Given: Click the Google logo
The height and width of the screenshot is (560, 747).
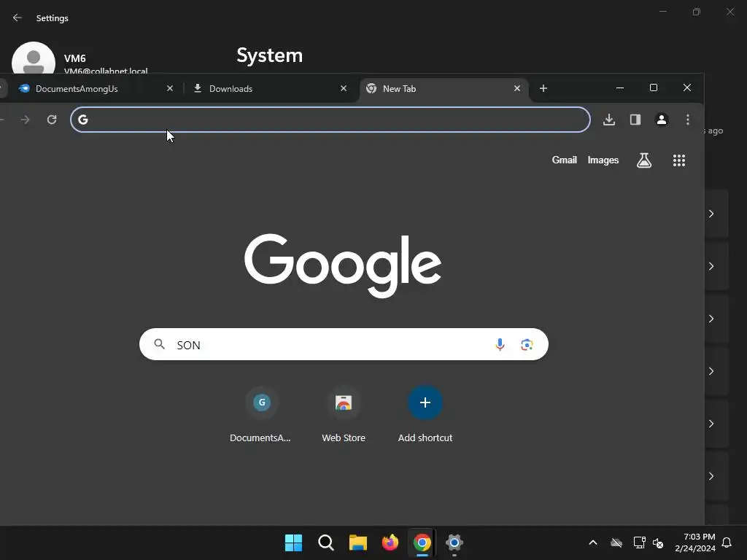Looking at the screenshot, I should 343,265.
